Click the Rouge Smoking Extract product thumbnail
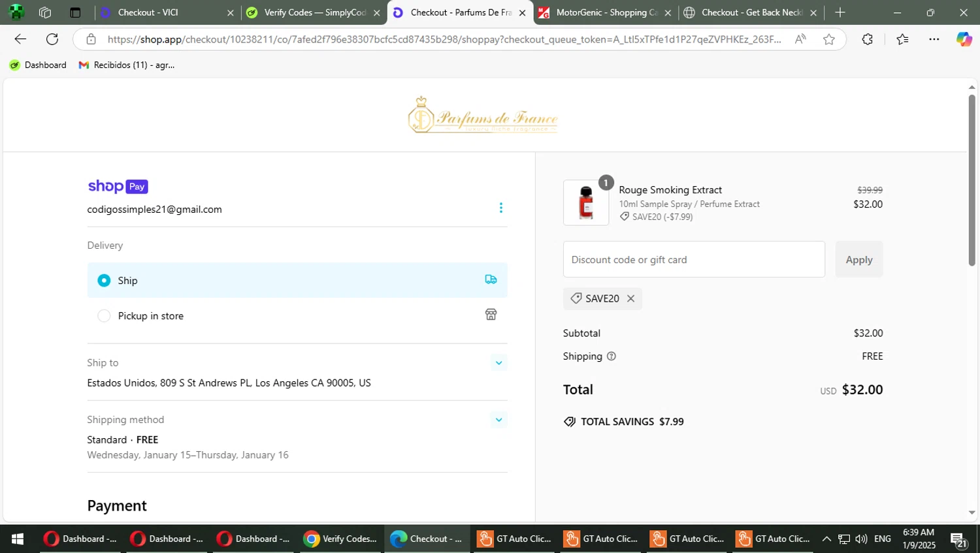Viewport: 980px width, 553px height. (x=586, y=202)
